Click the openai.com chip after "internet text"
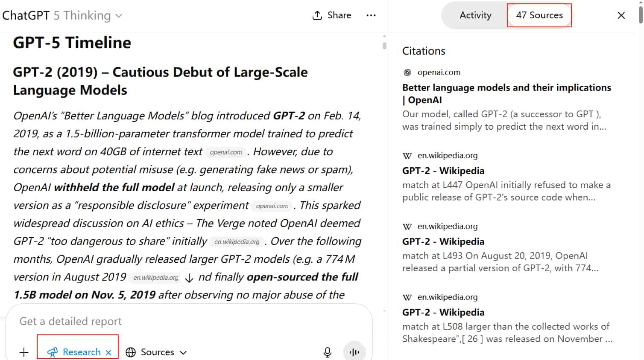 click(x=226, y=152)
